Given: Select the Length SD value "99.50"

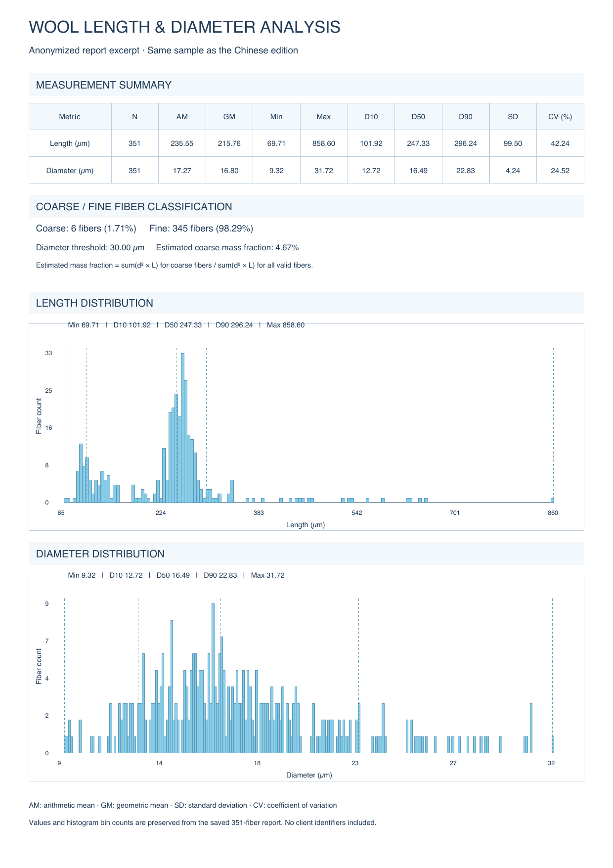Looking at the screenshot, I should pos(513,143).
